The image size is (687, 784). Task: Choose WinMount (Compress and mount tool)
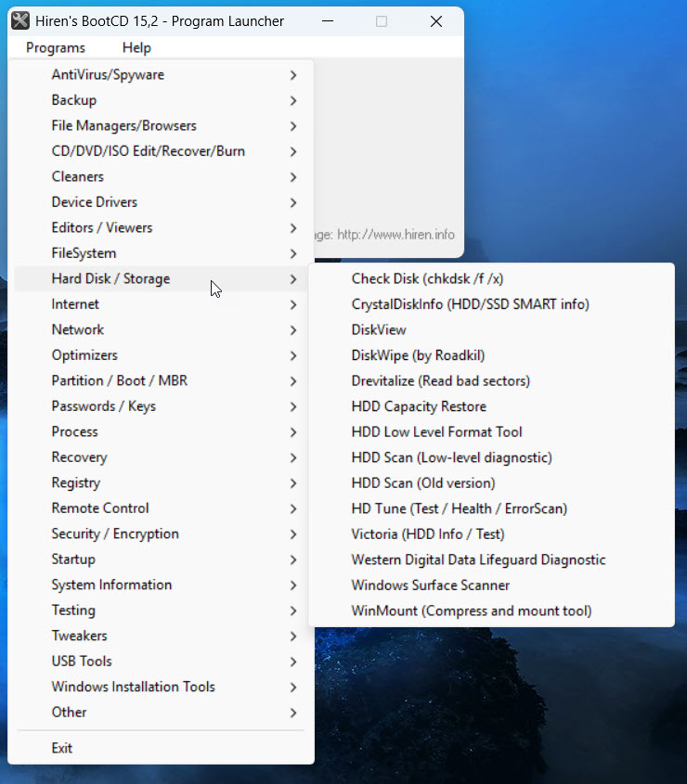[x=471, y=610]
